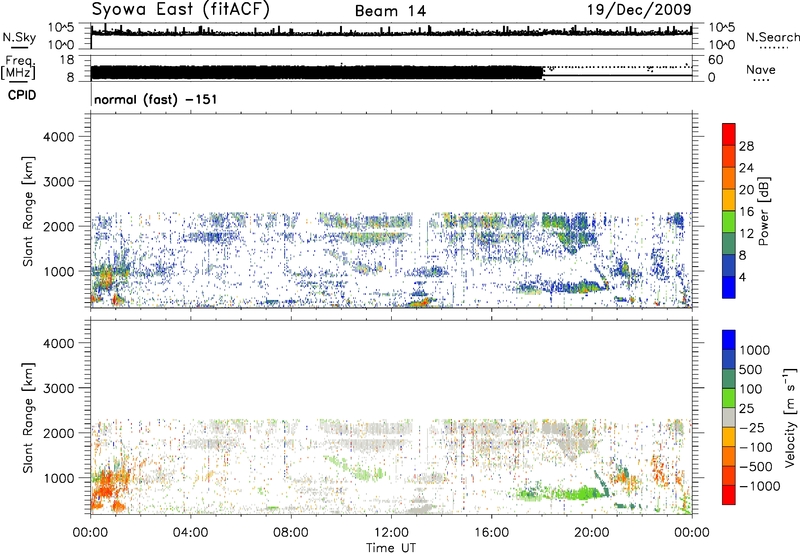Click the "04:00" time tick label
Image resolution: width=800 pixels, height=554 pixels.
pos(190,533)
